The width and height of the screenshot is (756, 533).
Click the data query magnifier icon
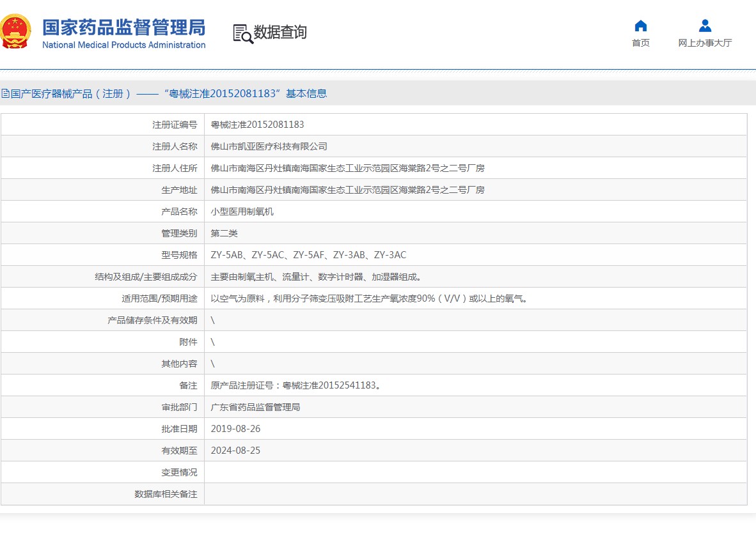[x=242, y=33]
